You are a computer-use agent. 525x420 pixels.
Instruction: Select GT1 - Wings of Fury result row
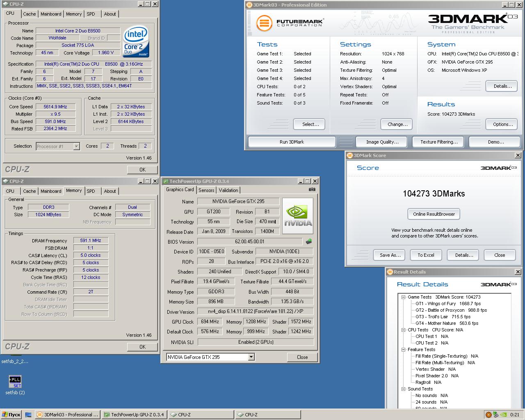(448, 304)
